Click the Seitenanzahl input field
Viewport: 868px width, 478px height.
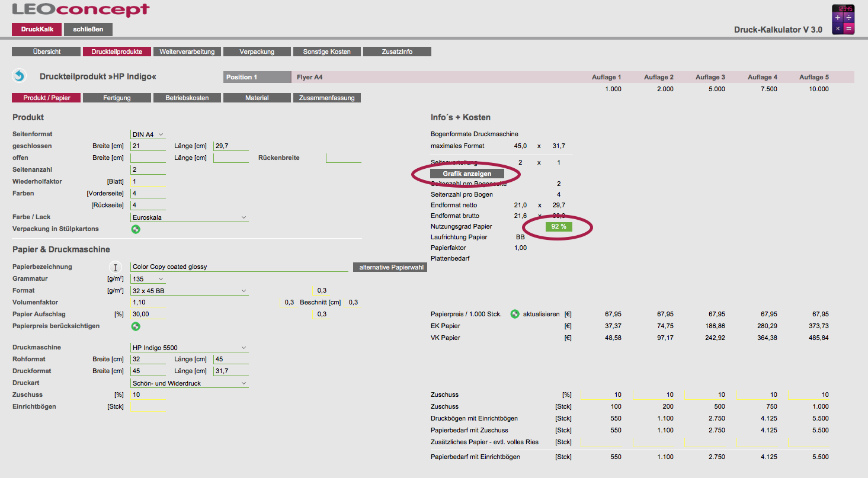[x=148, y=170]
